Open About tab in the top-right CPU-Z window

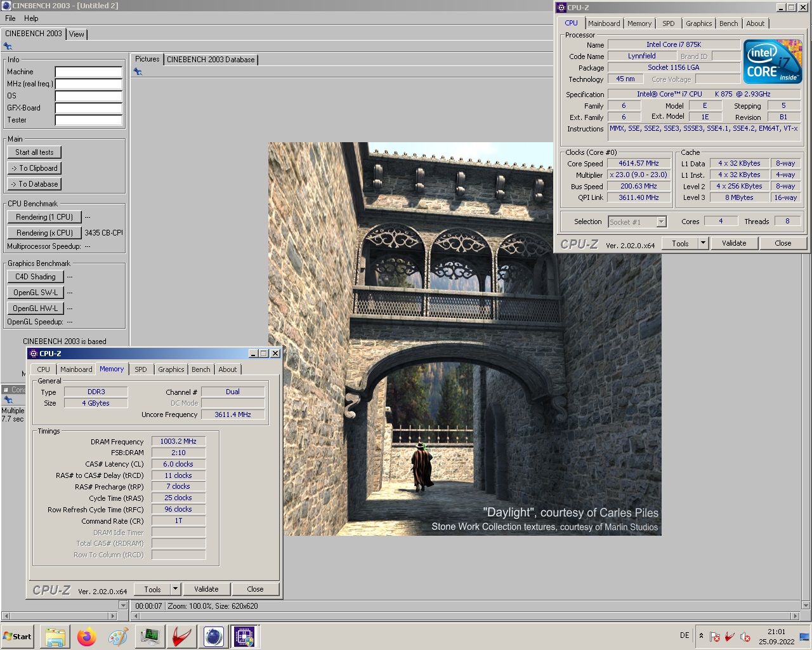756,23
